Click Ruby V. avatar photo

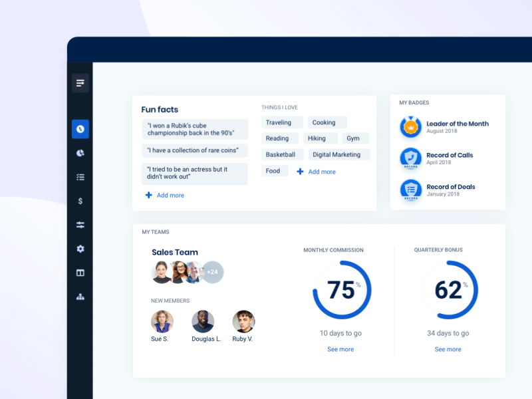coord(243,321)
